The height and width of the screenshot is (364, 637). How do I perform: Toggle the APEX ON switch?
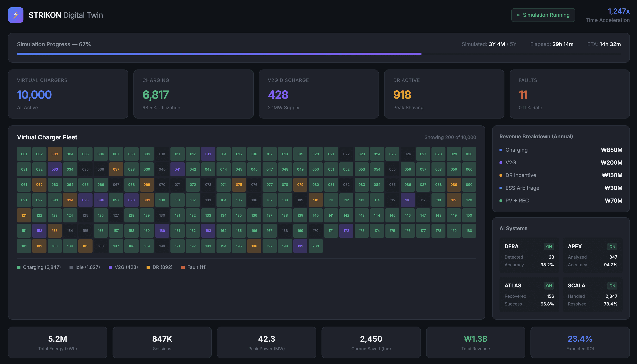(612, 247)
